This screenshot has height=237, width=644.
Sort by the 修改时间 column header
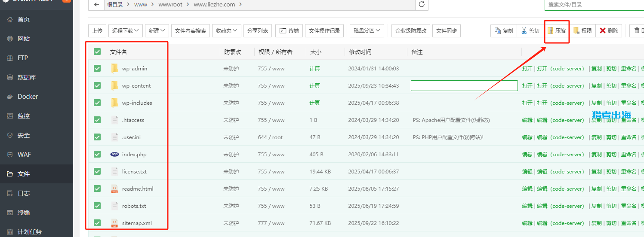pos(360,52)
